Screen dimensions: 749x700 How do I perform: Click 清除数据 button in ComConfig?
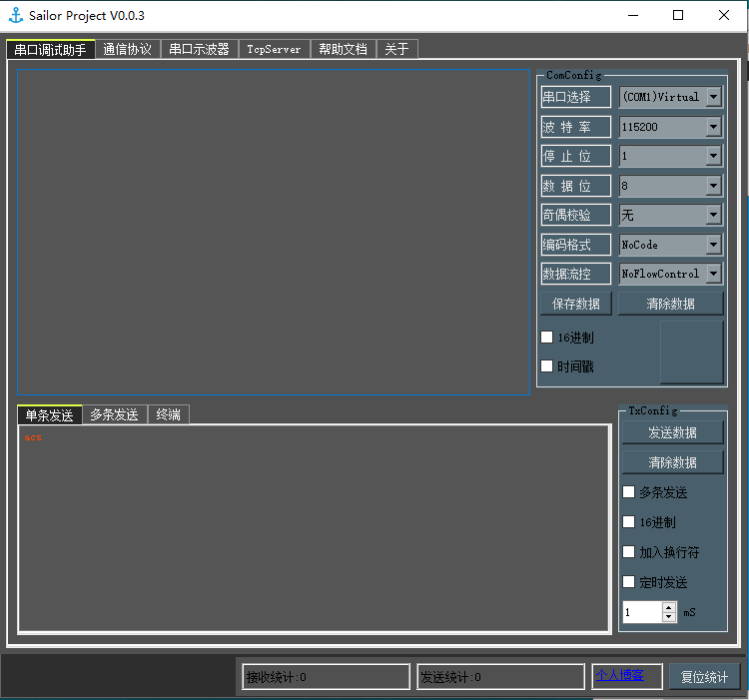click(x=671, y=304)
